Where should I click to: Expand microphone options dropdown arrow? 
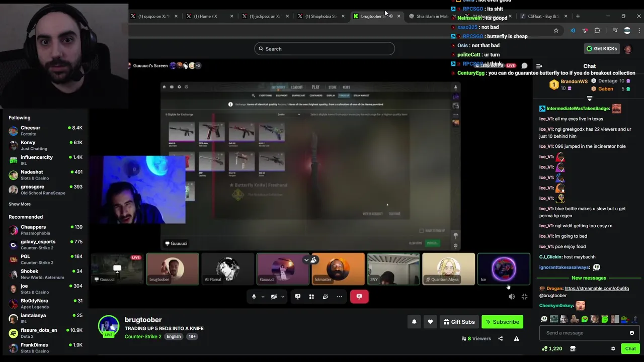(x=263, y=297)
